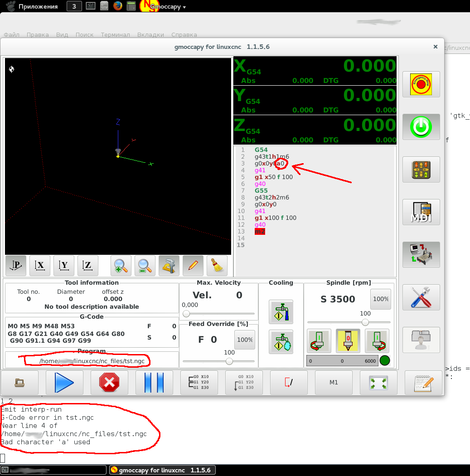
Task: Click workspace switcher number 3
Action: tap(74, 6)
